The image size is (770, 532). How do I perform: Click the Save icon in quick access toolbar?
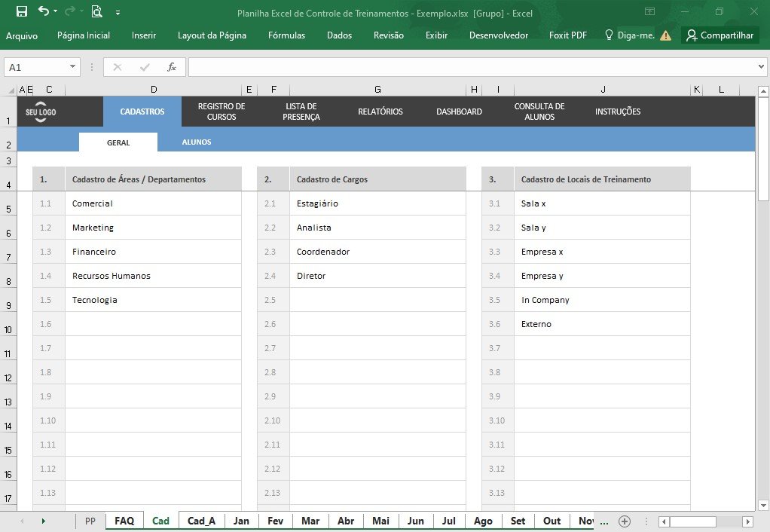[22, 11]
